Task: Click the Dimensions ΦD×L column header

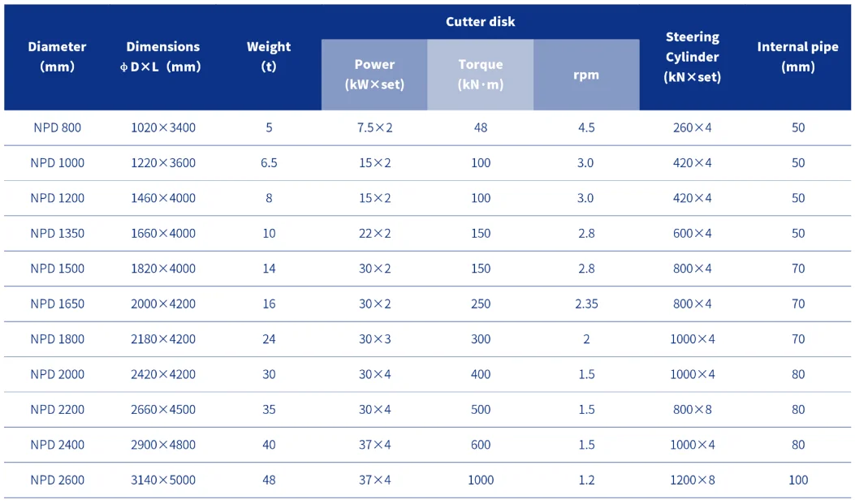Action: [162, 57]
